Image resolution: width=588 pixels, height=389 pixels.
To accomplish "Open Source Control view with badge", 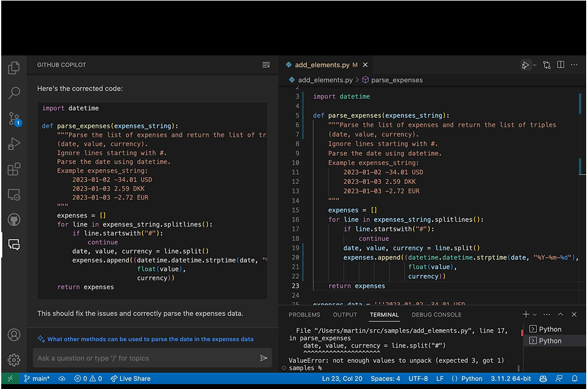I will pos(15,119).
